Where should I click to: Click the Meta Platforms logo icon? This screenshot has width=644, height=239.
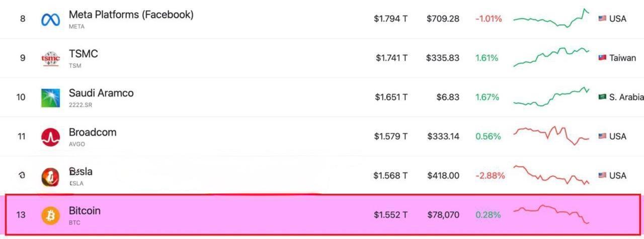pyautogui.click(x=50, y=19)
